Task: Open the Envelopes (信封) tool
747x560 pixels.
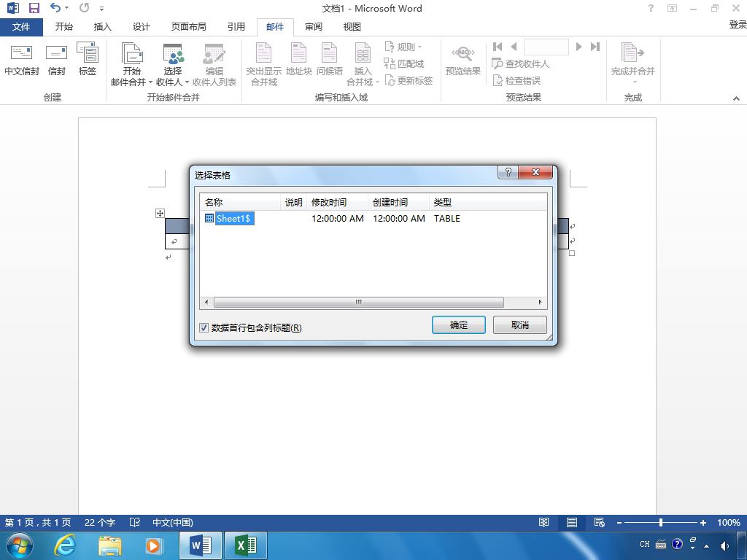Action: point(56,60)
